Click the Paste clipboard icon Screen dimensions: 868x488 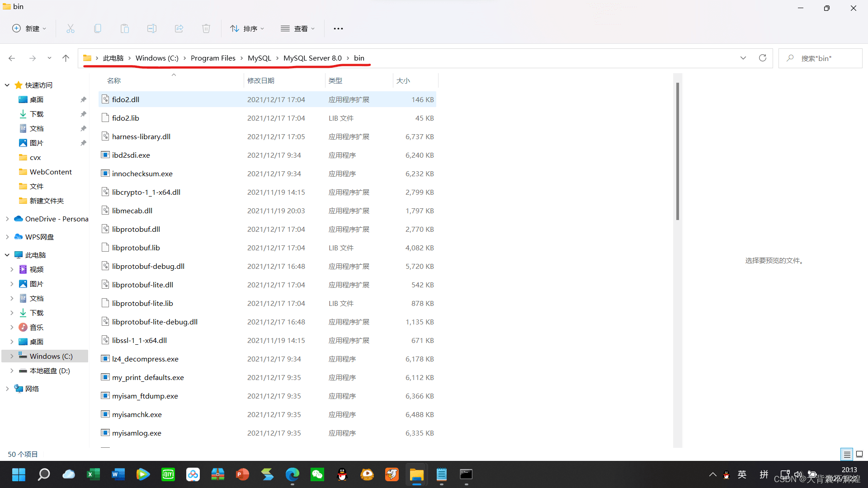125,28
